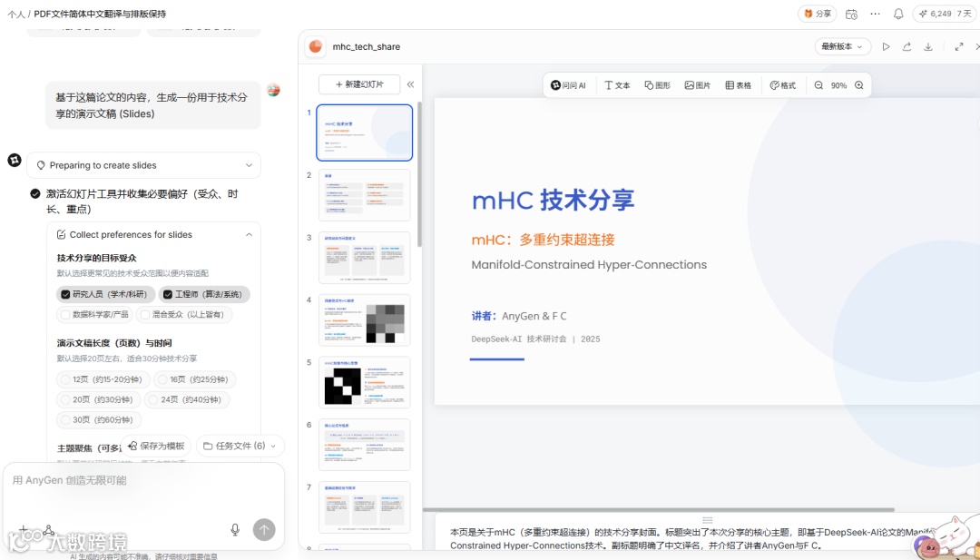Open the calendar schedule icon
Screen dimensions: 980x560
point(851,14)
